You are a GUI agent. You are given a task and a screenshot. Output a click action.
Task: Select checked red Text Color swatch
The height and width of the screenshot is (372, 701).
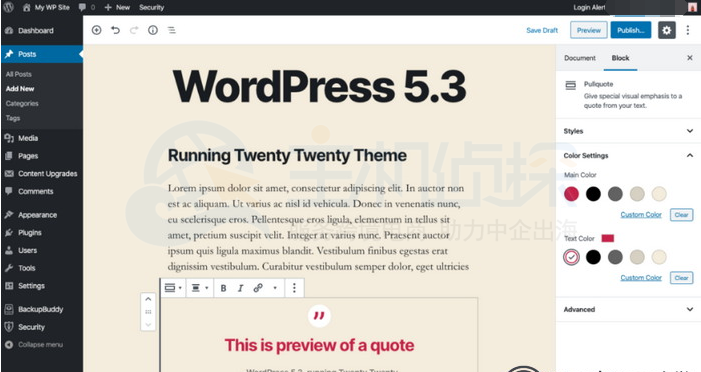pos(571,257)
